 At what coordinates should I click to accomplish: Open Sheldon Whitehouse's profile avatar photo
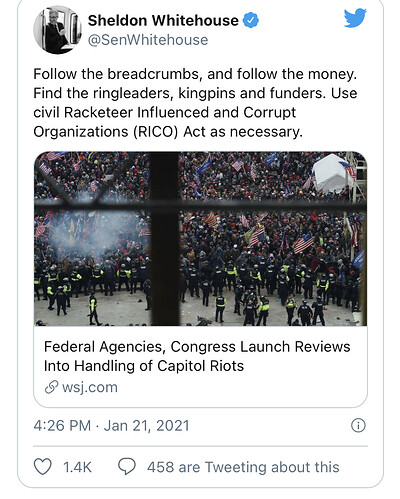[x=57, y=30]
